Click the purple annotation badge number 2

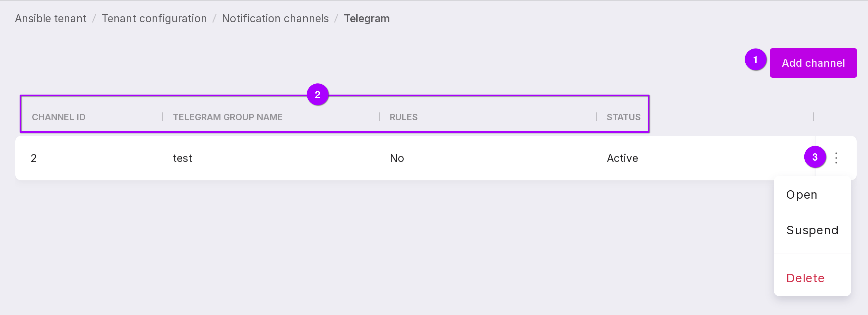(x=317, y=95)
